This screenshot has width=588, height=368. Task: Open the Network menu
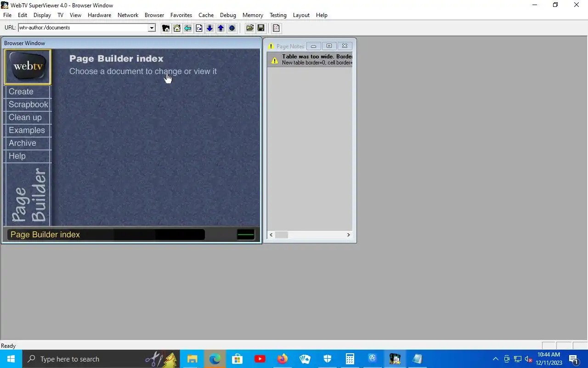(128, 15)
